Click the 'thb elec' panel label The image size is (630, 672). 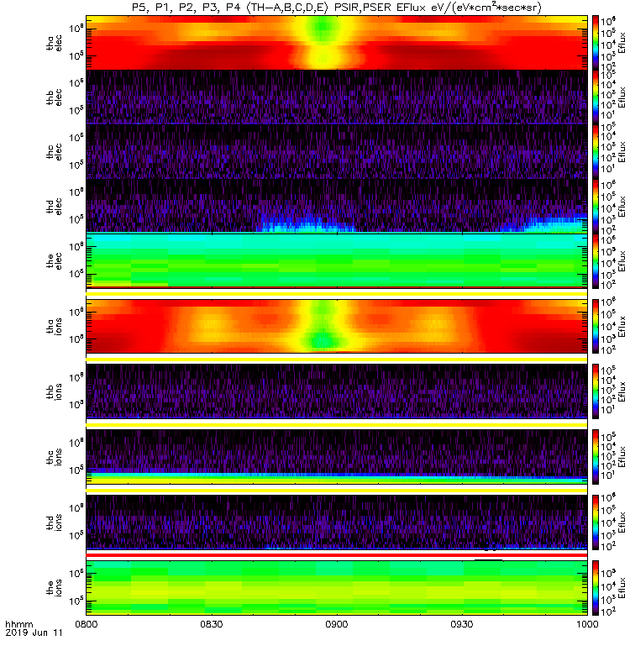click(55, 97)
